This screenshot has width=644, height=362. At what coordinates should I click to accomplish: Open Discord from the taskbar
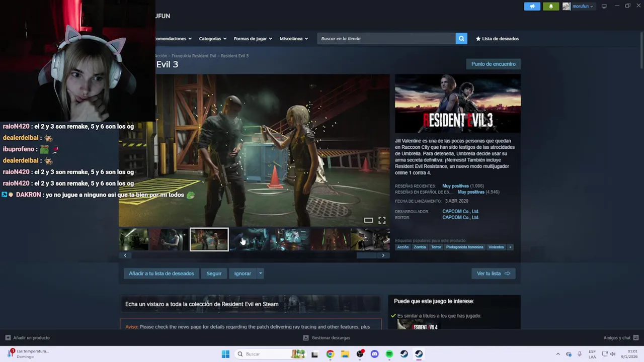(x=374, y=354)
